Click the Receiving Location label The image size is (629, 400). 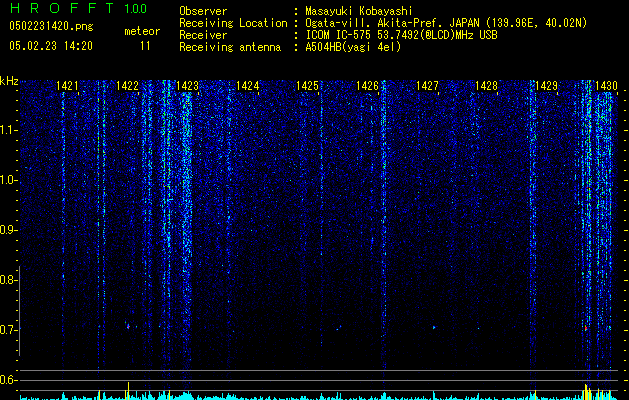pyautogui.click(x=233, y=23)
